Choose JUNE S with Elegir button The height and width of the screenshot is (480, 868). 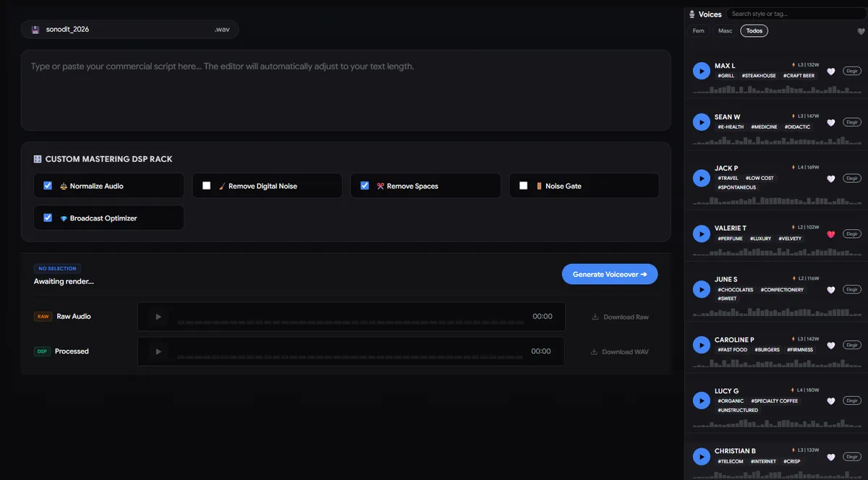(x=852, y=289)
